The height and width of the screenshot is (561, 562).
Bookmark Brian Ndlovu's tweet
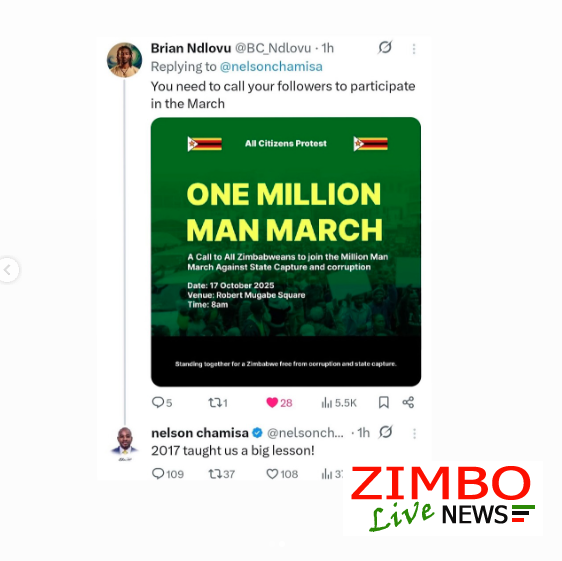click(x=384, y=402)
